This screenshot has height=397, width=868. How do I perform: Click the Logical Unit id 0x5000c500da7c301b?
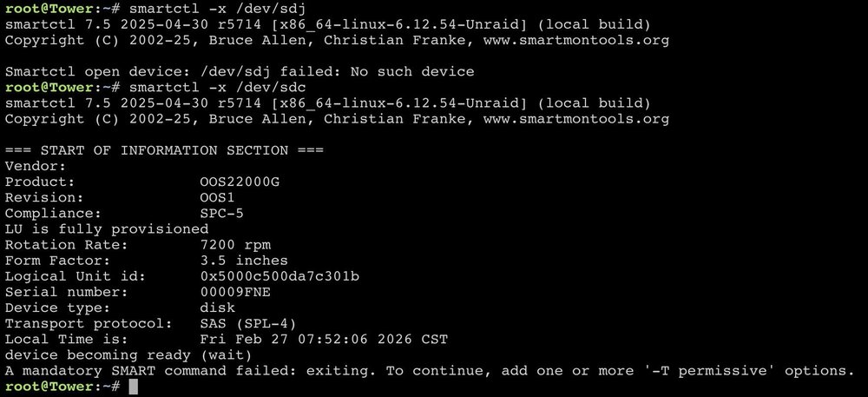279,275
